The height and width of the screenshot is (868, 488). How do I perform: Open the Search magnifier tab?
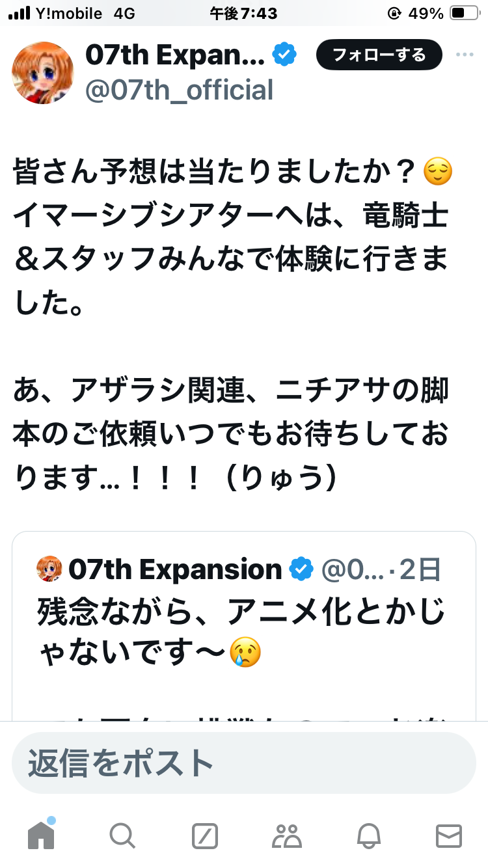click(122, 835)
